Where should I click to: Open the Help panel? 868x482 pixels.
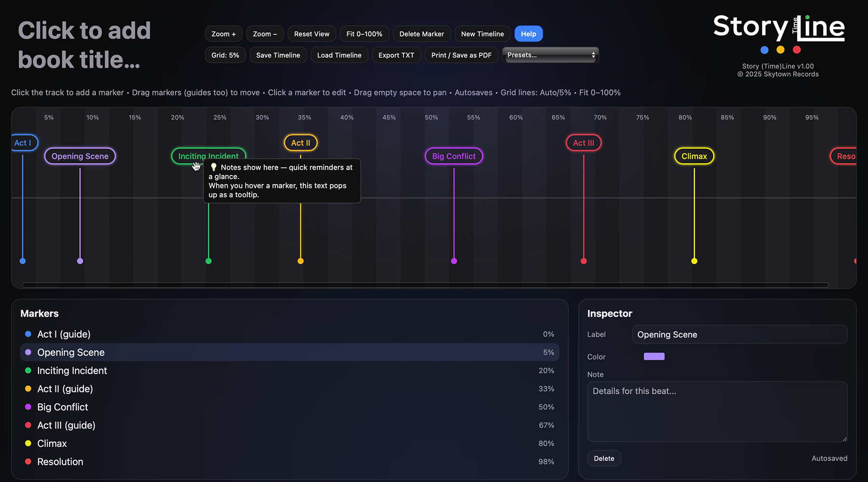(x=528, y=34)
